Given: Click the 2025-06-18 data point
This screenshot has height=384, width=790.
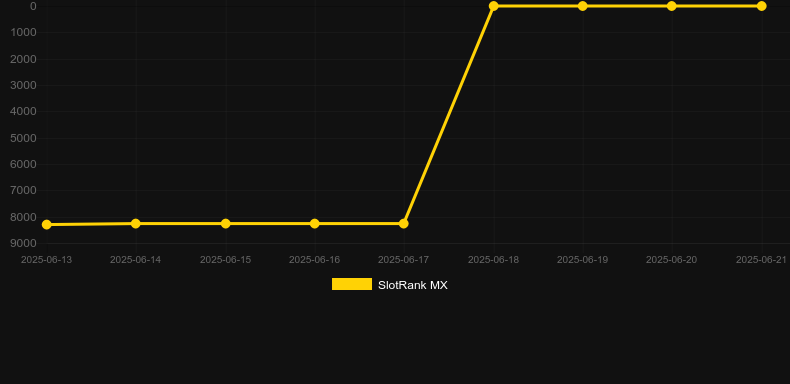Looking at the screenshot, I should [494, 6].
